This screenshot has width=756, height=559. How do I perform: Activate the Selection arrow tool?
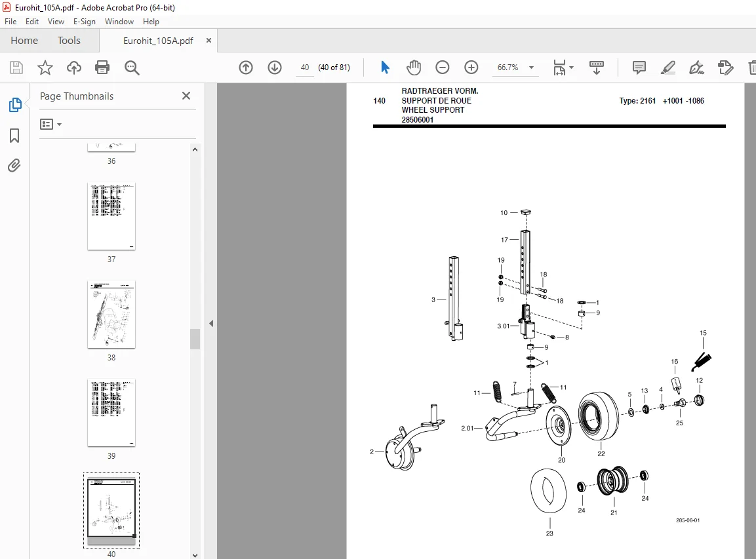[x=385, y=67]
